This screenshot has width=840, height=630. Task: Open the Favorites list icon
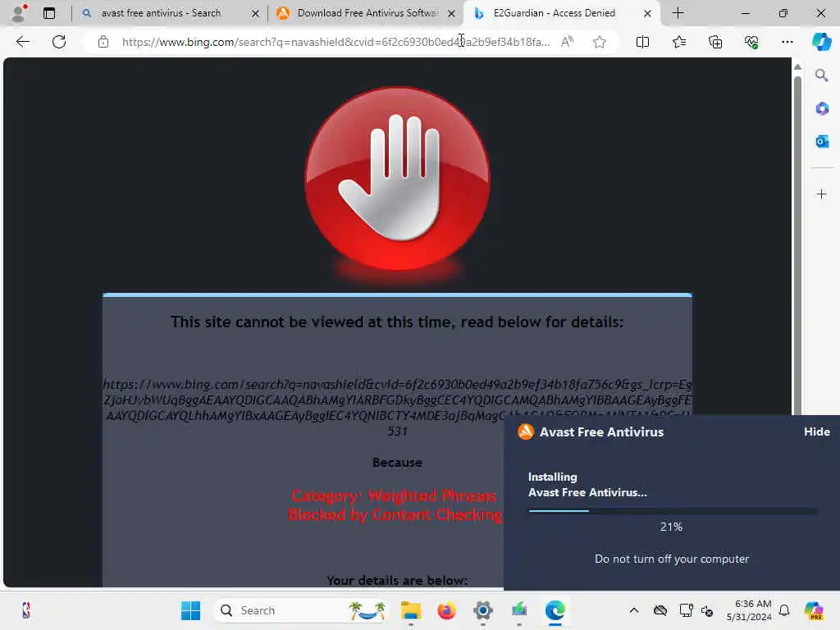tap(678, 42)
